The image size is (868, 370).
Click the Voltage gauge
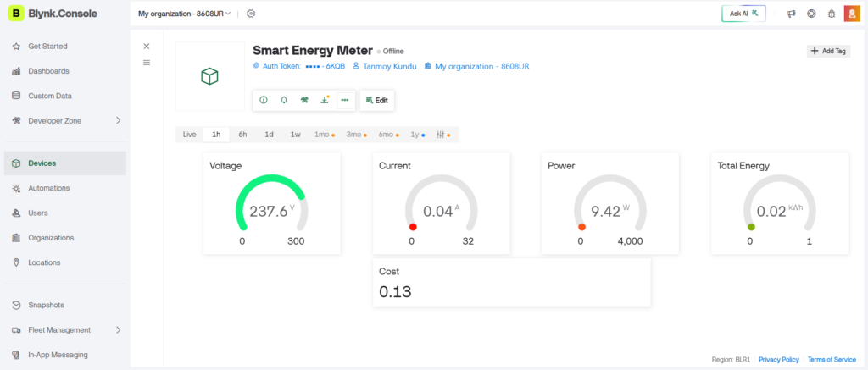pyautogui.click(x=272, y=203)
